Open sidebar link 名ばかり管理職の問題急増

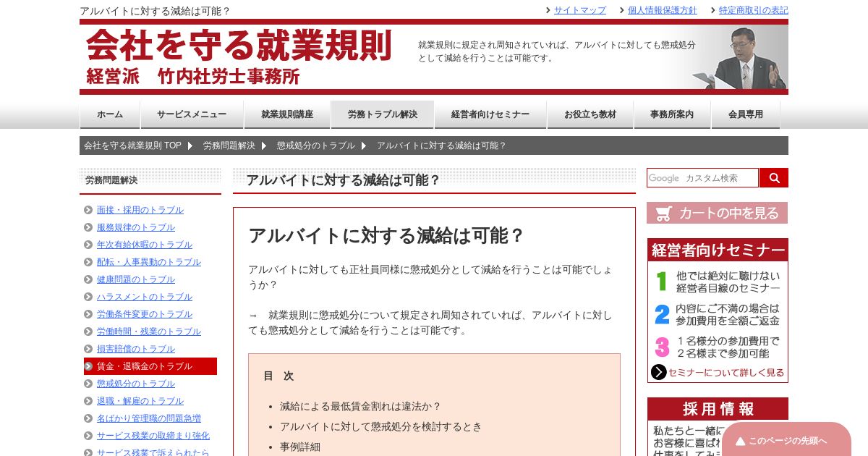(x=149, y=418)
